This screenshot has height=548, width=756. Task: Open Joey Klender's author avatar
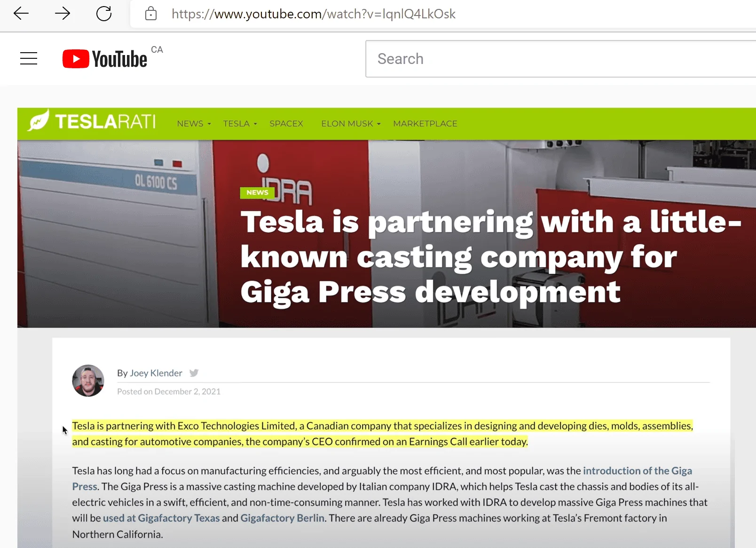(x=88, y=381)
